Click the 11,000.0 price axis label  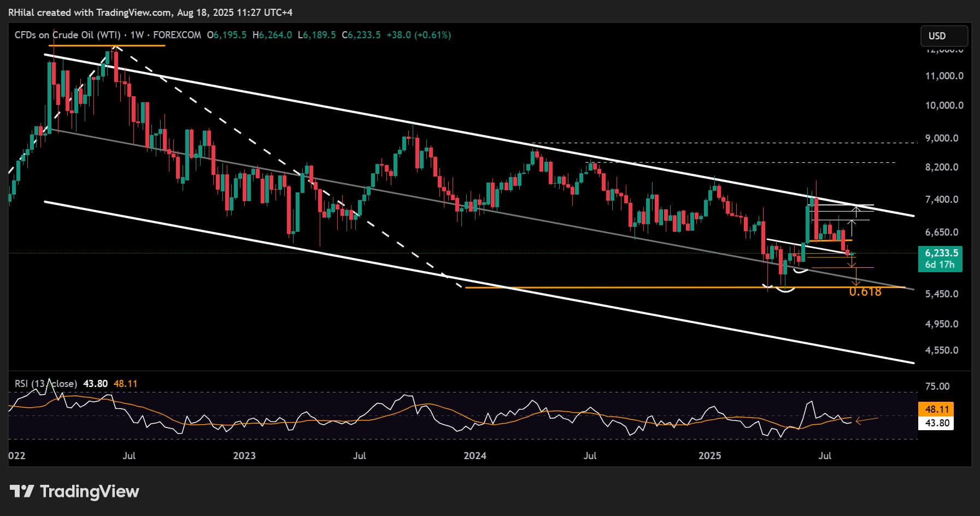(944, 76)
